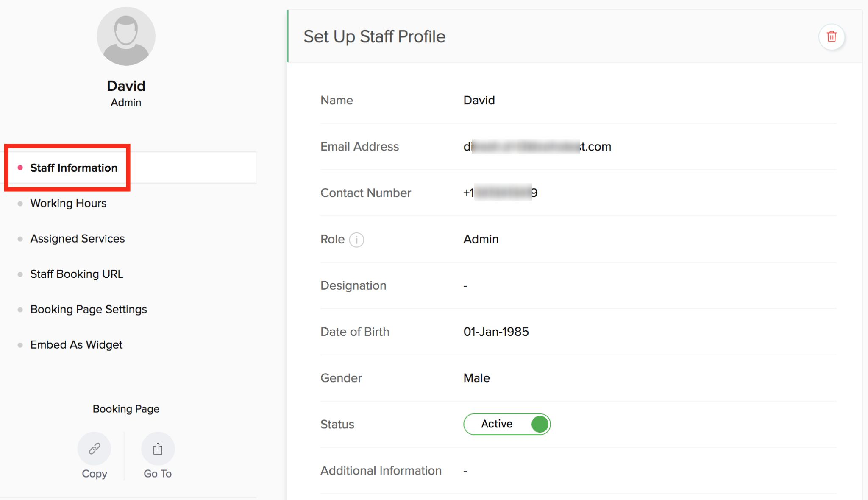Viewport: 868px width, 500px height.
Task: Open the Staff Information section
Action: coord(74,168)
